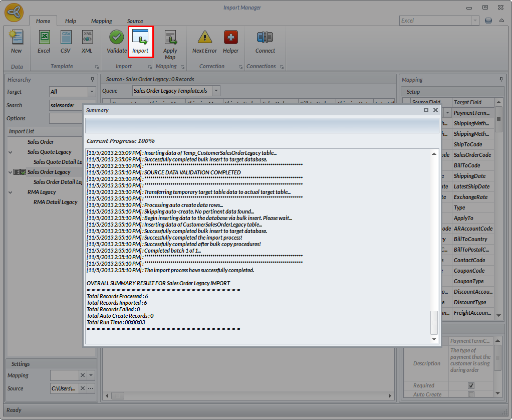Click the New data icon

(x=16, y=41)
